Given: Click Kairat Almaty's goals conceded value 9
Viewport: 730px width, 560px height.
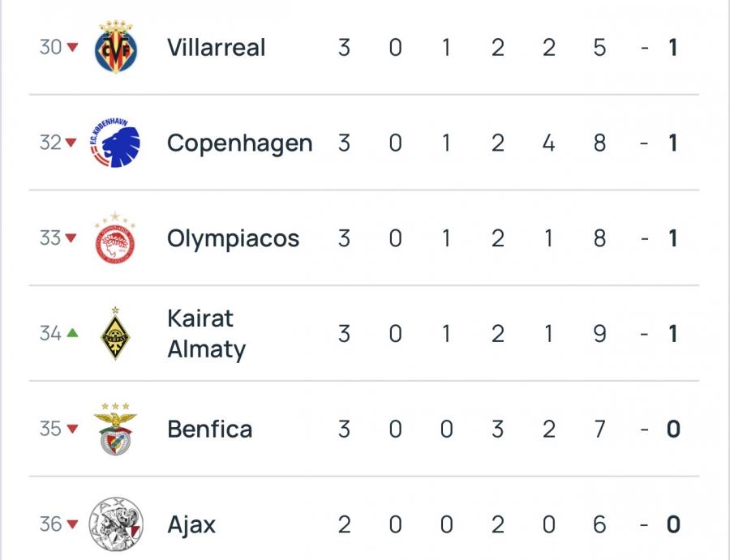Looking at the screenshot, I should click(599, 334).
